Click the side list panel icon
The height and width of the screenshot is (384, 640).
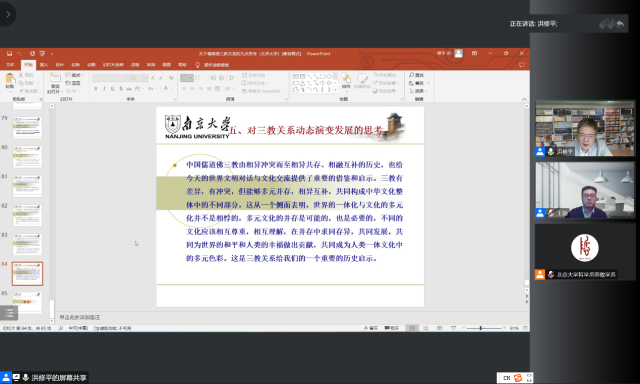[9, 313]
